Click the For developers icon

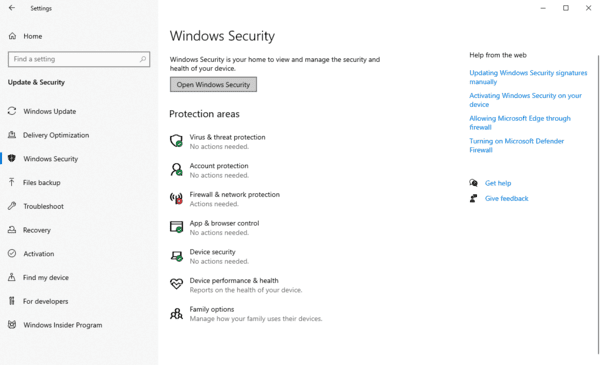12,301
